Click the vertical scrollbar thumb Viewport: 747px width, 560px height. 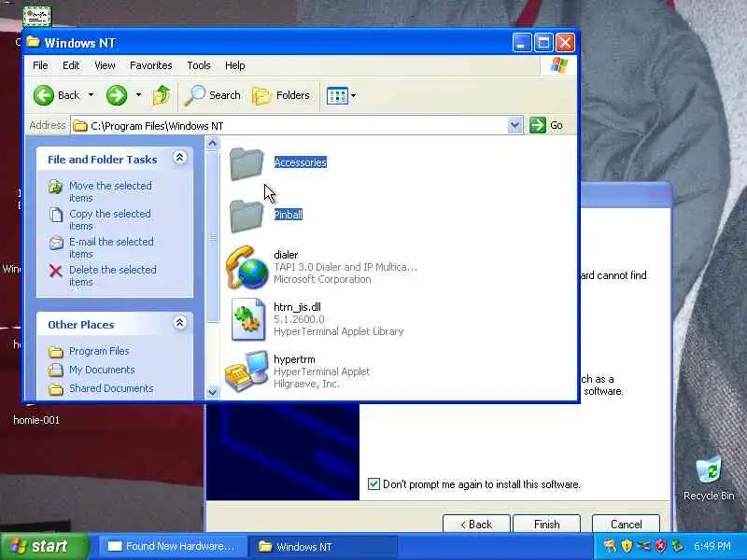pyautogui.click(x=213, y=236)
